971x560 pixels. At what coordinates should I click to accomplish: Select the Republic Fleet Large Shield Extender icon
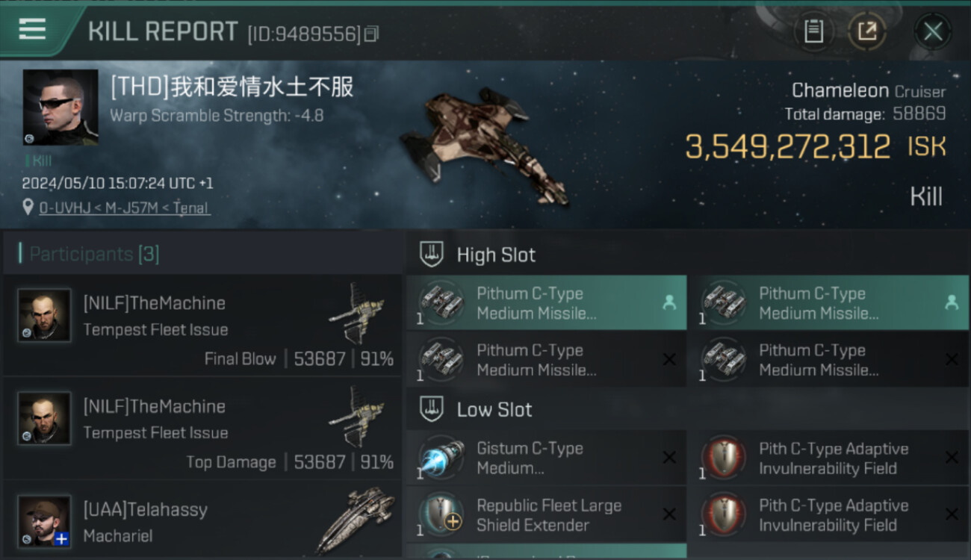tap(441, 514)
